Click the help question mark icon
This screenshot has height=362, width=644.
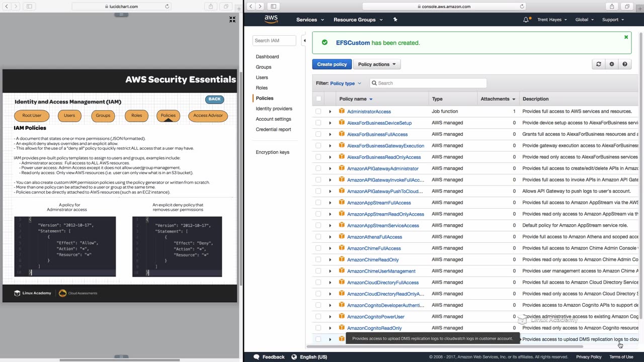[625, 64]
